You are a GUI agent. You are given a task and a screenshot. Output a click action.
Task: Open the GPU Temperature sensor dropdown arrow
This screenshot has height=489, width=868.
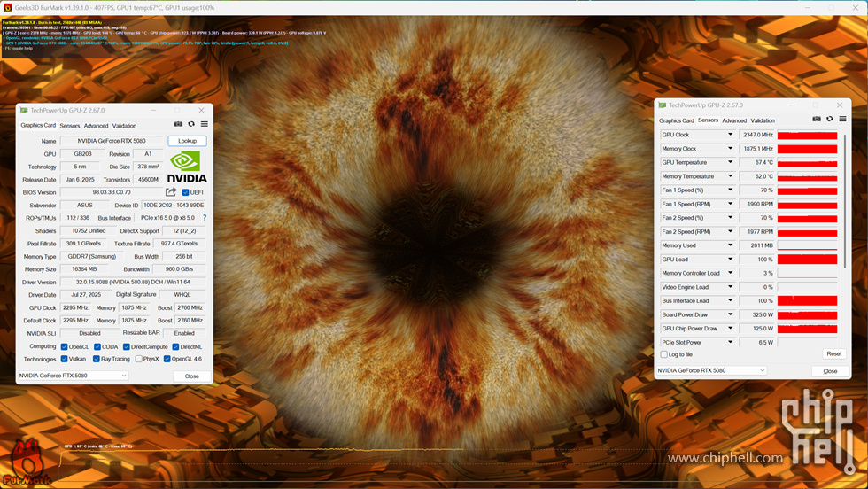point(730,162)
